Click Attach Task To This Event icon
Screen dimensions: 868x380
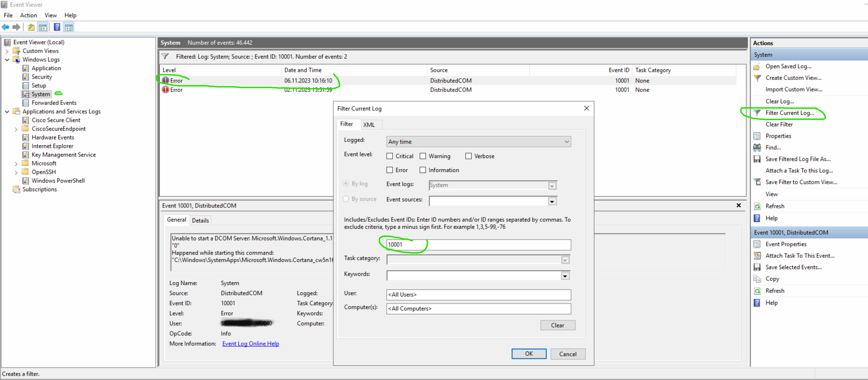point(757,255)
